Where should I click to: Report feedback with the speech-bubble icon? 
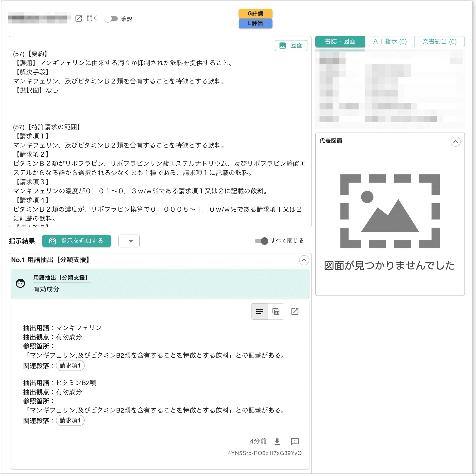[295, 441]
